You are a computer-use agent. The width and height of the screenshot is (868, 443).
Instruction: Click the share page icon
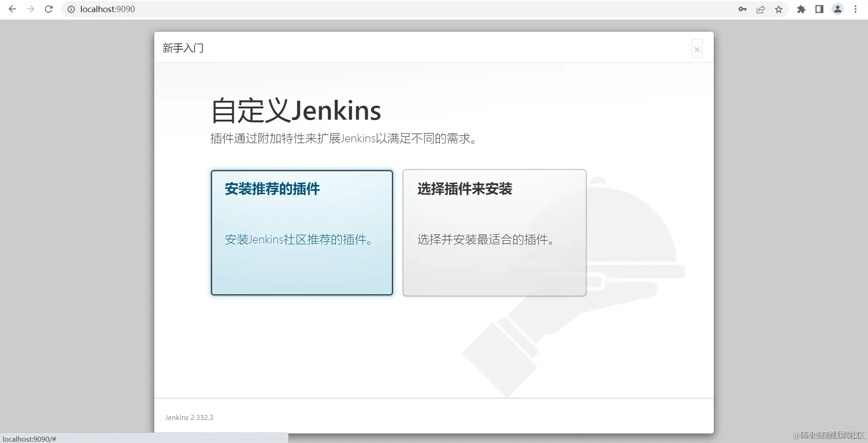pyautogui.click(x=761, y=9)
